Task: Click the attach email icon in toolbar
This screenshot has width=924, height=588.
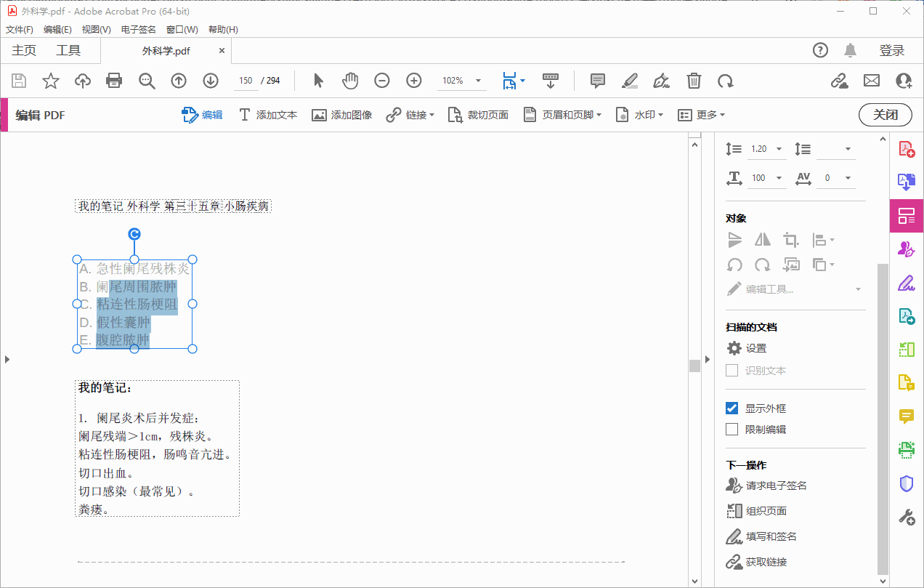Action: tap(871, 81)
